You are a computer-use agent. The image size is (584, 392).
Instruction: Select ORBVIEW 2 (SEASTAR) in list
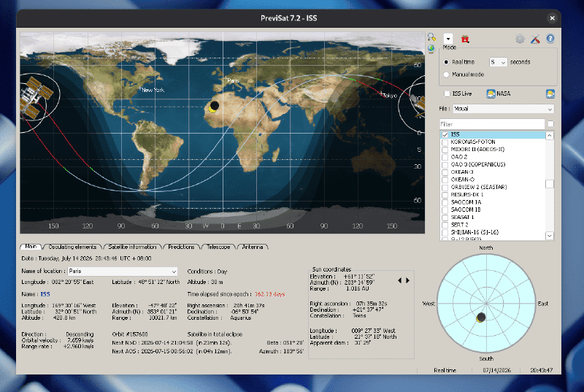point(479,188)
